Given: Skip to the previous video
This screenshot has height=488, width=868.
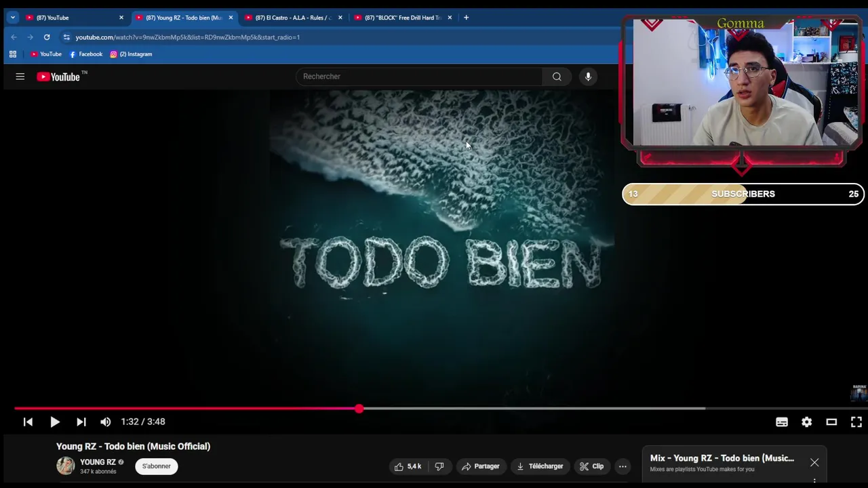Looking at the screenshot, I should point(28,422).
